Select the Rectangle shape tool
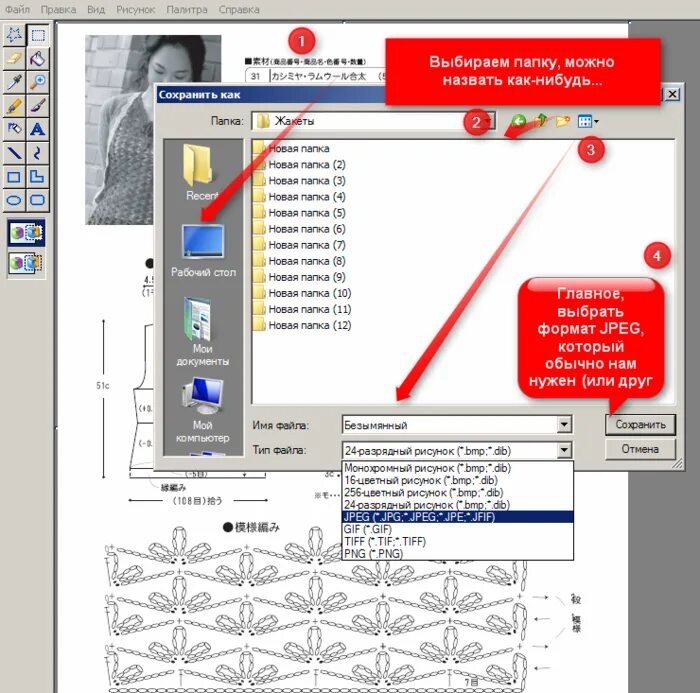 [x=14, y=176]
